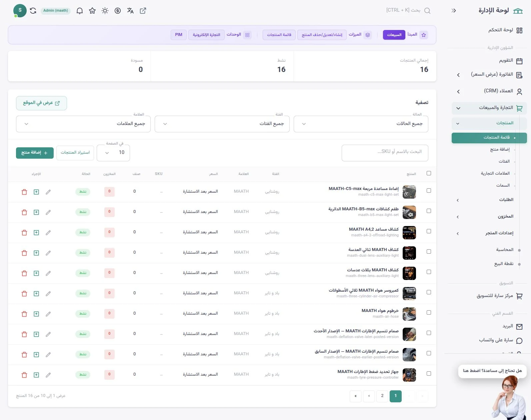Click the star icon in the breadcrumb bar
The image size is (531, 420).
pos(424,35)
